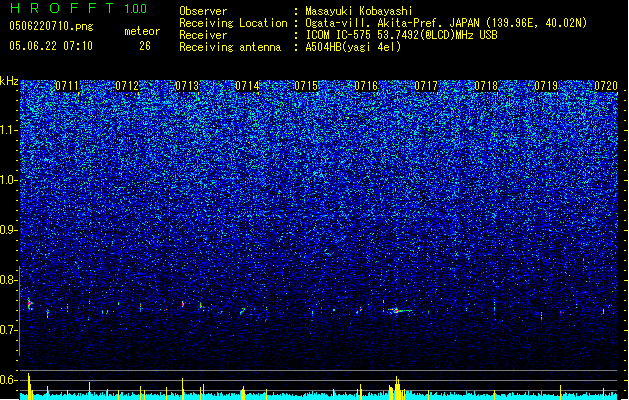629x400 pixels.
Task: Click the 'Receiving antenna' field label
Action: (x=230, y=47)
